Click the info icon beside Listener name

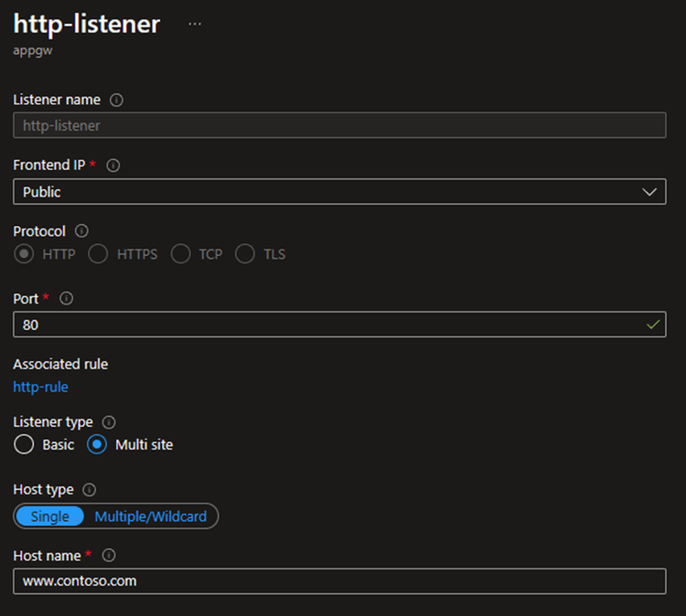coord(116,100)
